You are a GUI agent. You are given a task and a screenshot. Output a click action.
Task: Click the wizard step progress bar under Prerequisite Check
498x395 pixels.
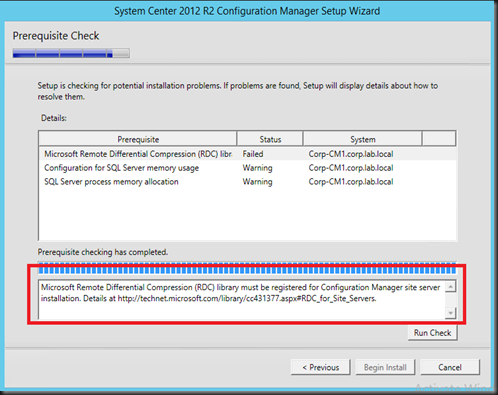coord(71,53)
